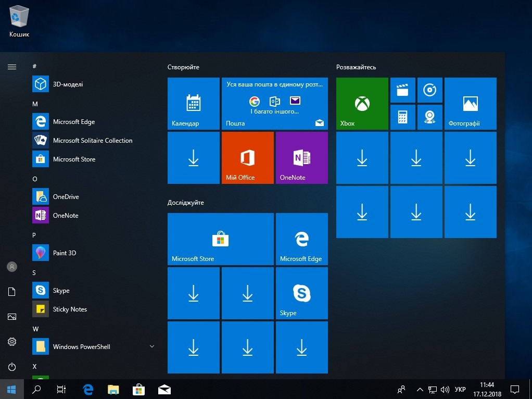Open Settings gear in Start sidebar
This screenshot has height=399, width=532.
pos(12,342)
